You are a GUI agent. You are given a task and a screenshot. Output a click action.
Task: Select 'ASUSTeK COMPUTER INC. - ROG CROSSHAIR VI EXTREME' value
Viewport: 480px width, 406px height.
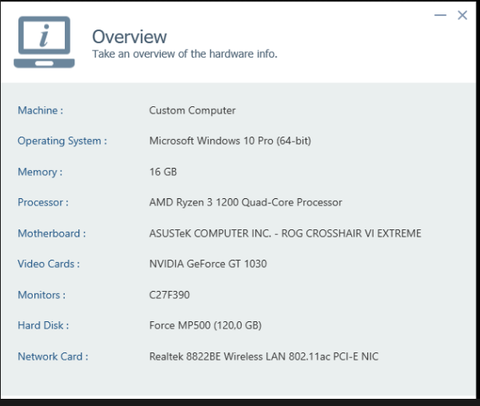(x=285, y=233)
